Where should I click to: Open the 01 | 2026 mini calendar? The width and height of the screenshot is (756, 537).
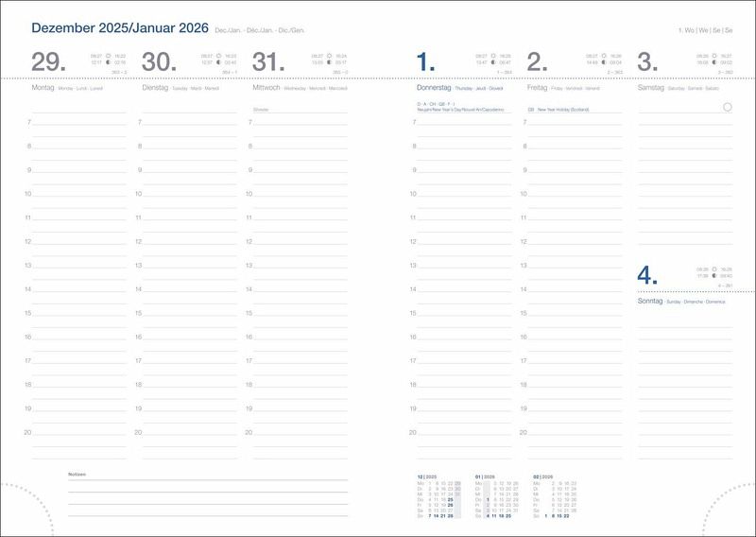tap(497, 494)
